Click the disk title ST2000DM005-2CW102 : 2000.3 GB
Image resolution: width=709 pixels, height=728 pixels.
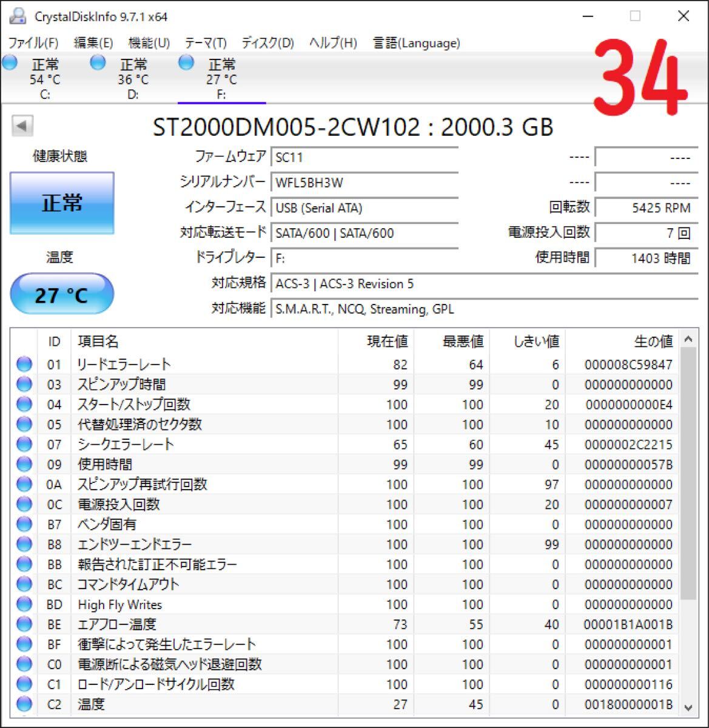352,127
